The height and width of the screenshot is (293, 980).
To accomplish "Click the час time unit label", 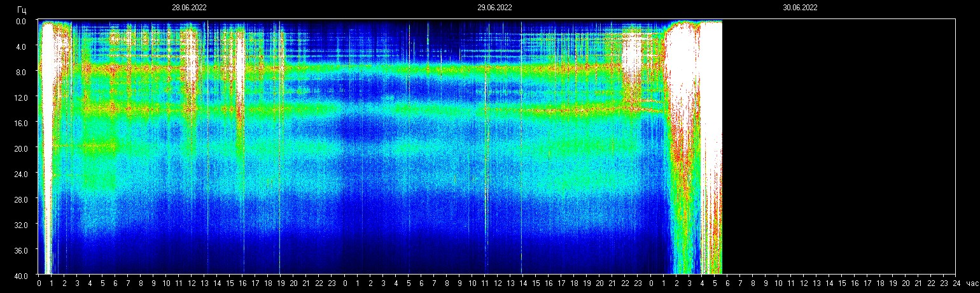I will click(x=972, y=283).
